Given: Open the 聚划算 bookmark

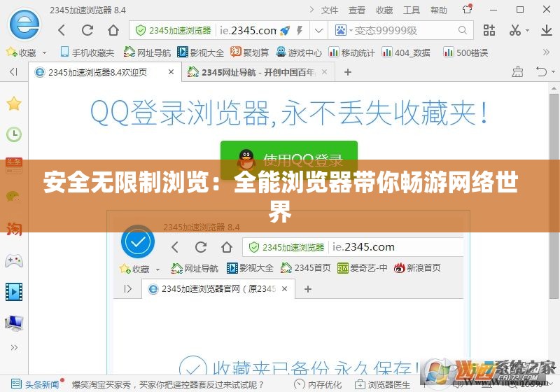Looking at the screenshot, I should [250, 52].
